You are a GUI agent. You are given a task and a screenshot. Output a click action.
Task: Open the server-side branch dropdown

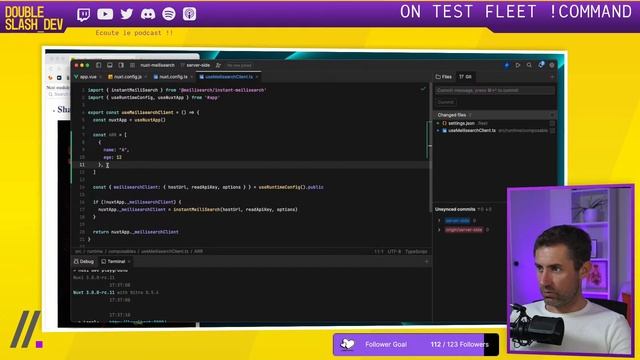coord(196,65)
